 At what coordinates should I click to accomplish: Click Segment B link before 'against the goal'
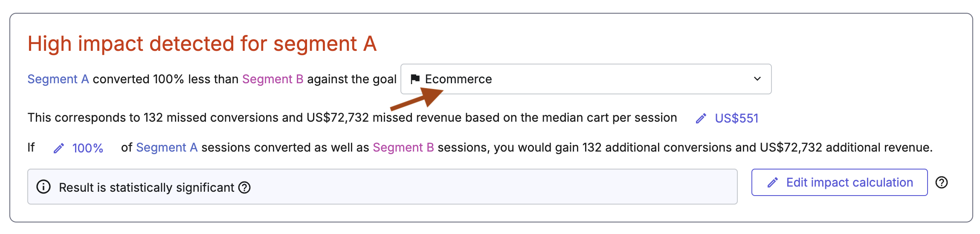point(273,79)
